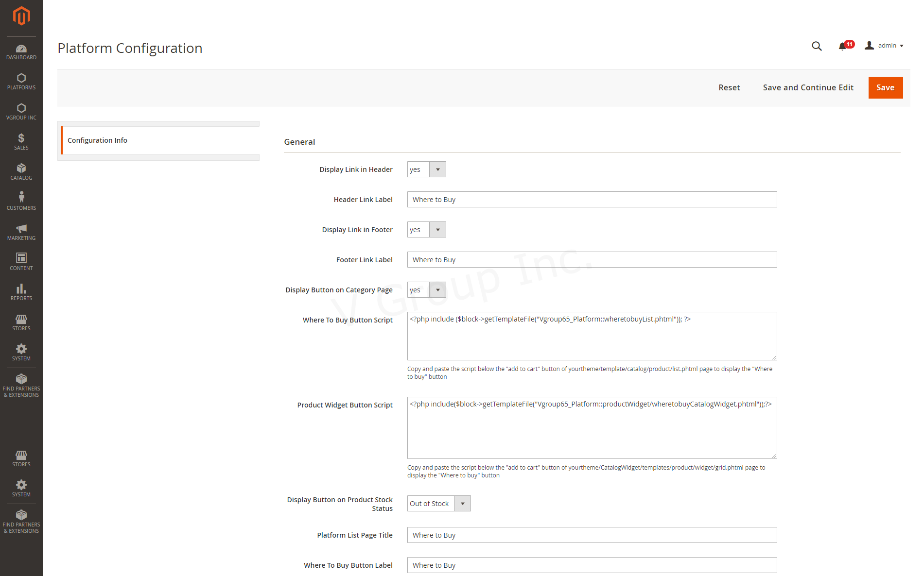Open the Catalog sidebar menu
924x576 pixels.
[21, 171]
